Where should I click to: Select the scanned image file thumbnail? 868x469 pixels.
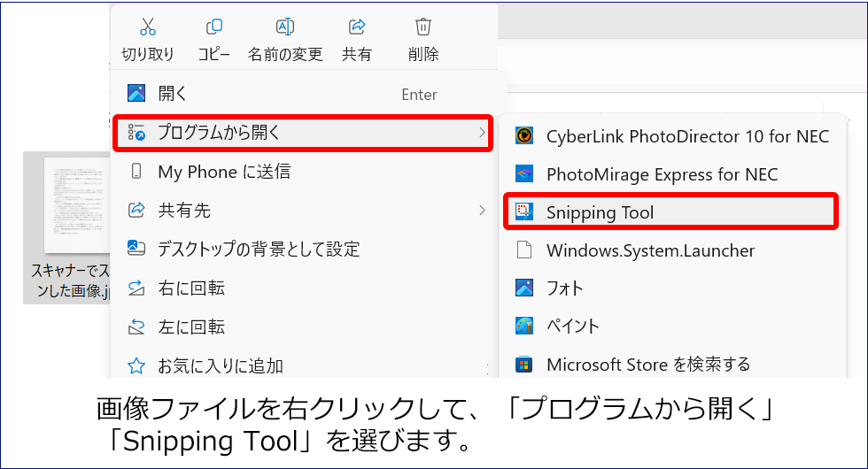(76, 204)
